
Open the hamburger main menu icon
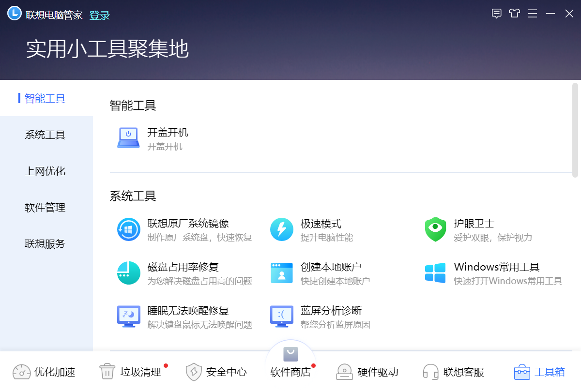pos(533,14)
